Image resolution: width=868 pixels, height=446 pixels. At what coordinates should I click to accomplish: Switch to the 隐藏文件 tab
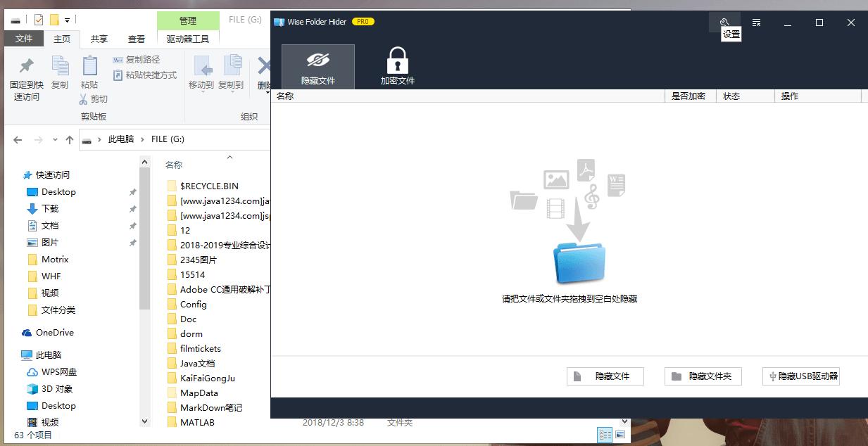[318, 67]
